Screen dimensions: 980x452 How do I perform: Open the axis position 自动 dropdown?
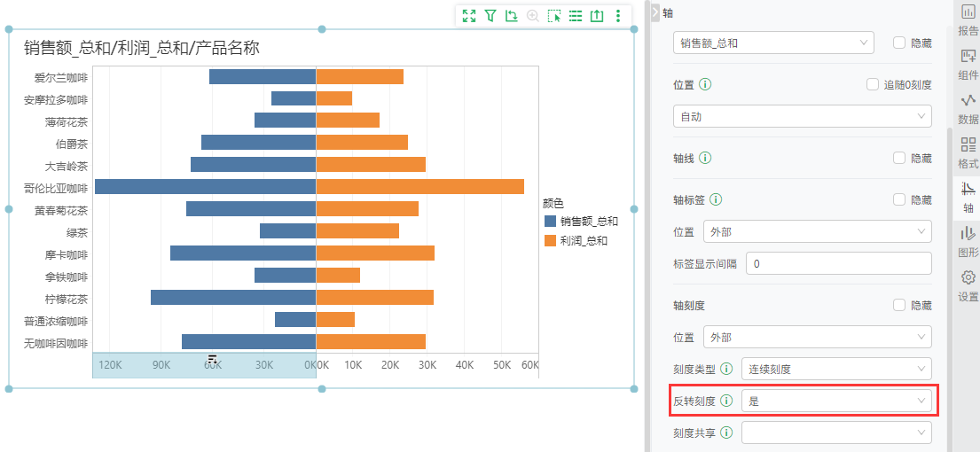coord(802,116)
